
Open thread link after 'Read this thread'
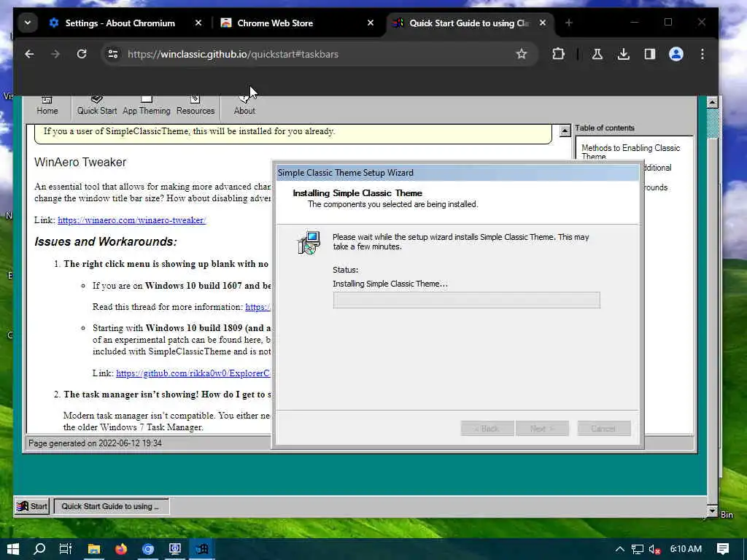tap(258, 307)
